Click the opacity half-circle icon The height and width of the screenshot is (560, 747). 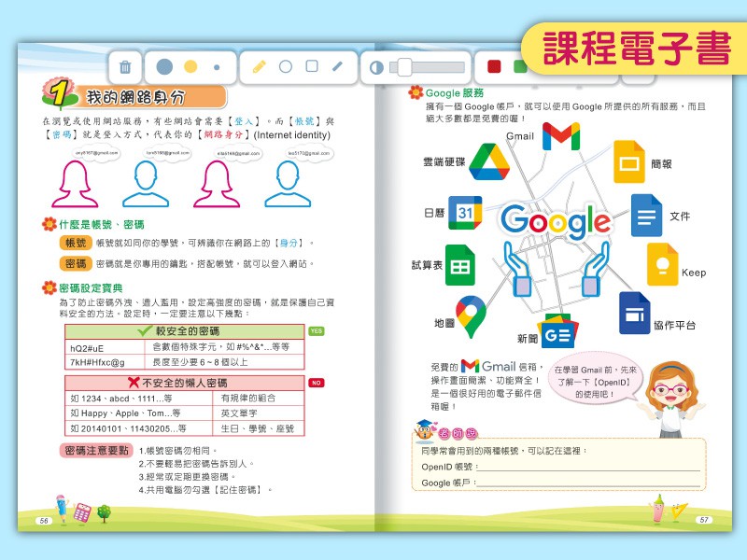[x=376, y=67]
